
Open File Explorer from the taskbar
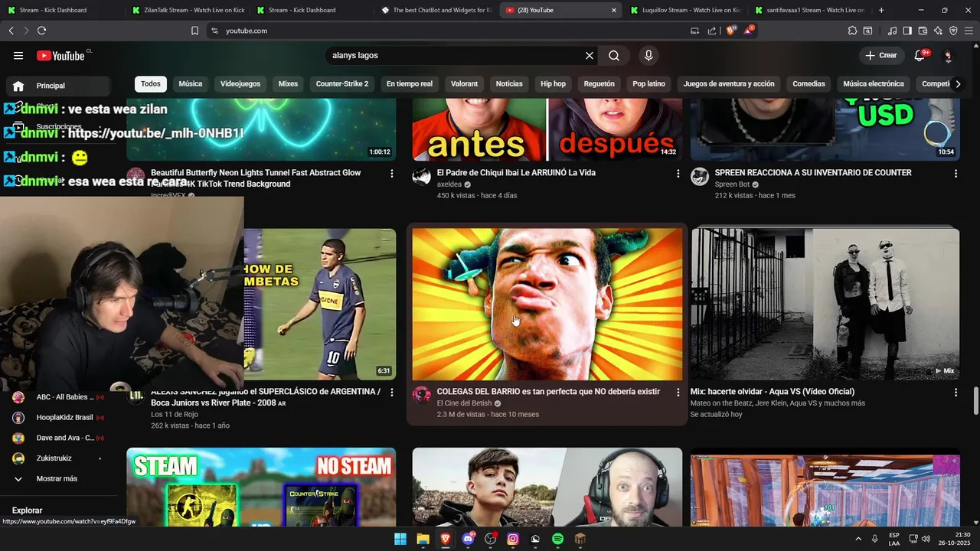point(423,539)
